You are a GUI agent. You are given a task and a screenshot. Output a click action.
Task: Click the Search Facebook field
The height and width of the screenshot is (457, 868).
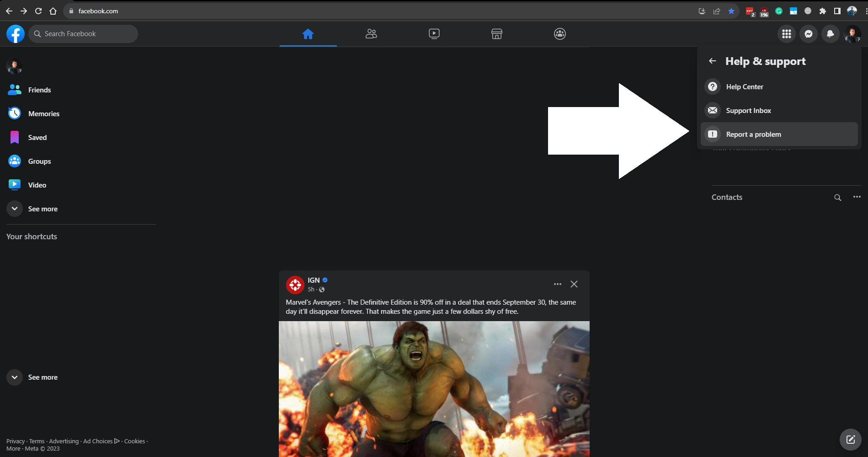coord(83,34)
